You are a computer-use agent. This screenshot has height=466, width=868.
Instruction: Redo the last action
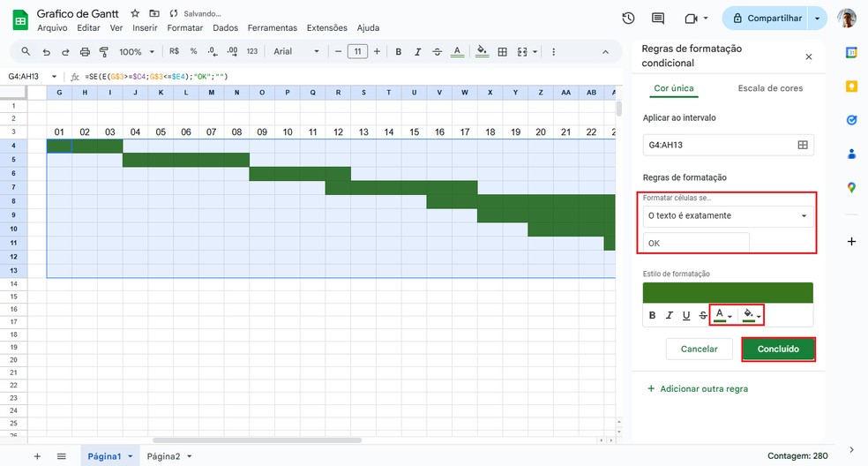65,51
